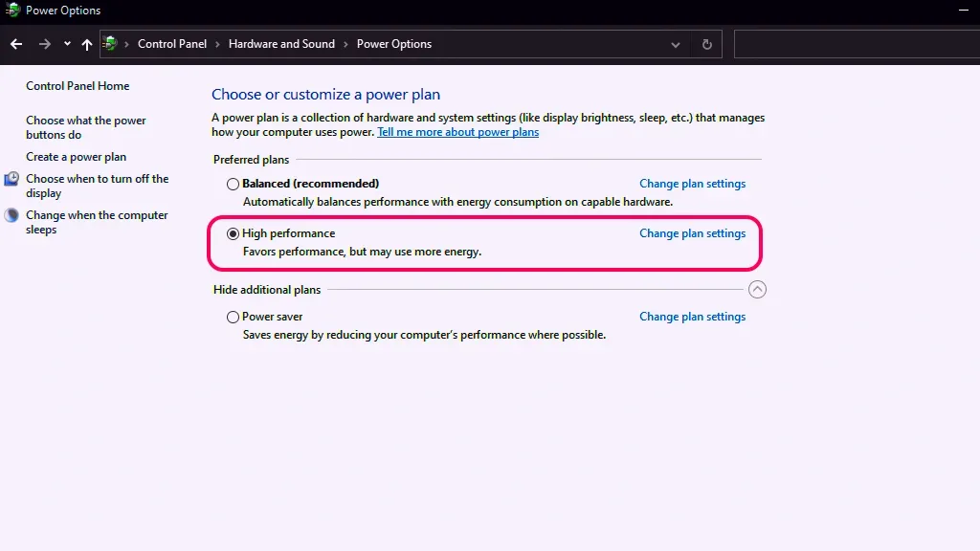Viewport: 980px width, 551px height.
Task: Click the Favors performance description text
Action: pos(362,252)
